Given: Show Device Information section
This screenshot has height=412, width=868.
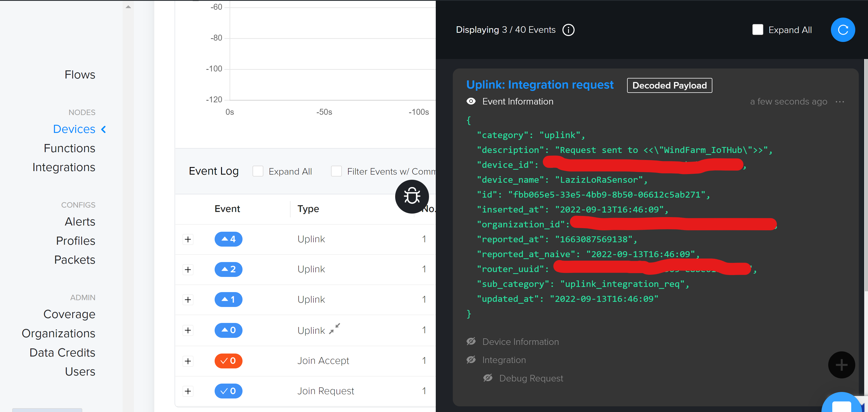Looking at the screenshot, I should click(471, 342).
